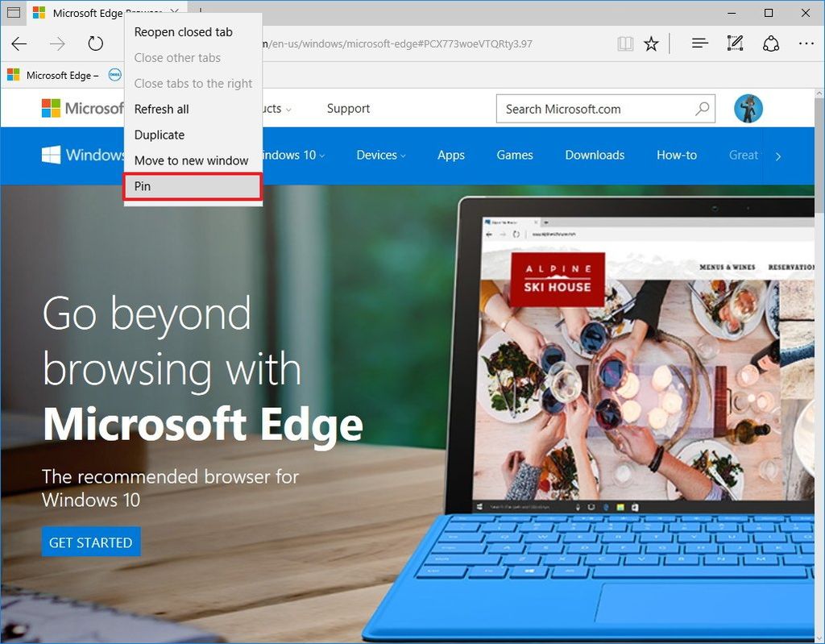Viewport: 825px width, 644px height.
Task: Choose Duplicate in the context menu
Action: [x=159, y=135]
